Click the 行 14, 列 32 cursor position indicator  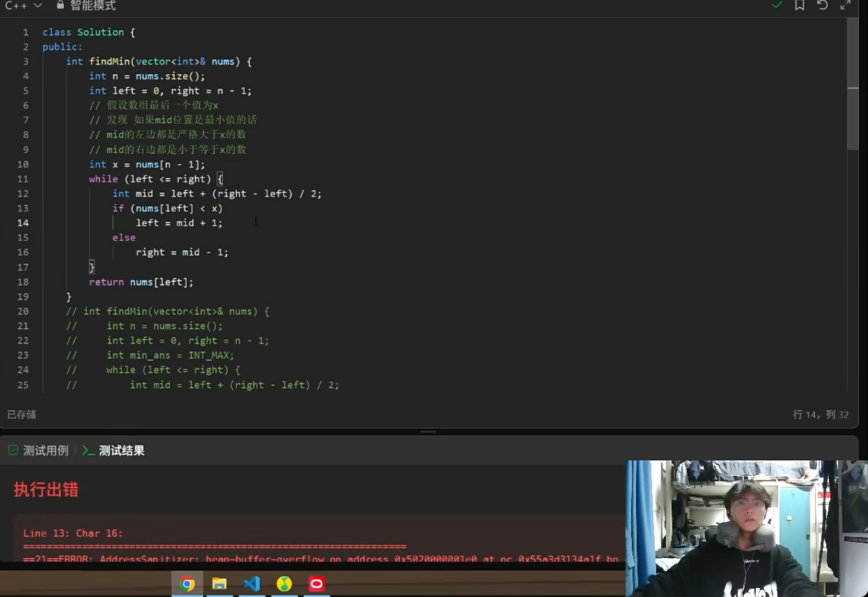820,415
